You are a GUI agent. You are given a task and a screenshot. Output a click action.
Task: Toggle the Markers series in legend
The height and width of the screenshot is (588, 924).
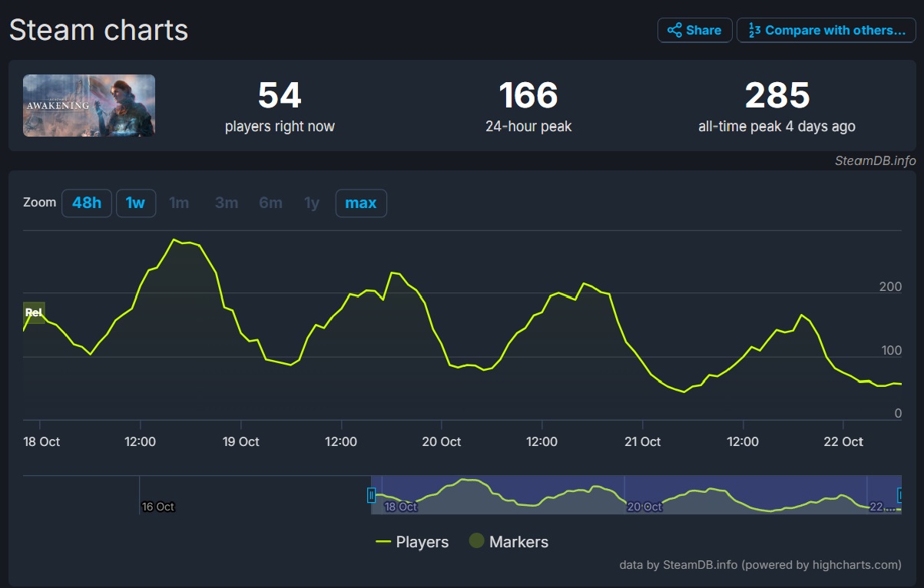point(508,542)
